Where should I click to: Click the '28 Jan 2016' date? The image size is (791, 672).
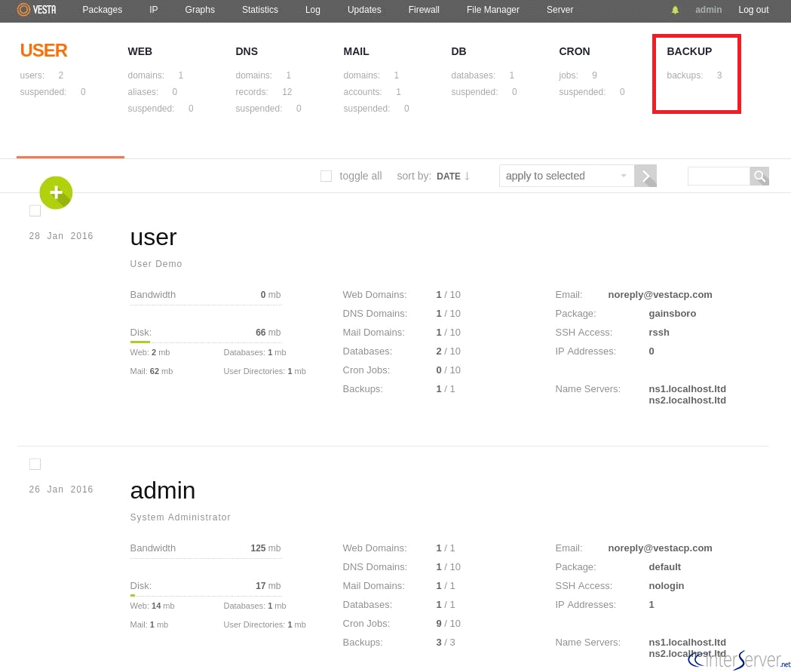(x=61, y=236)
